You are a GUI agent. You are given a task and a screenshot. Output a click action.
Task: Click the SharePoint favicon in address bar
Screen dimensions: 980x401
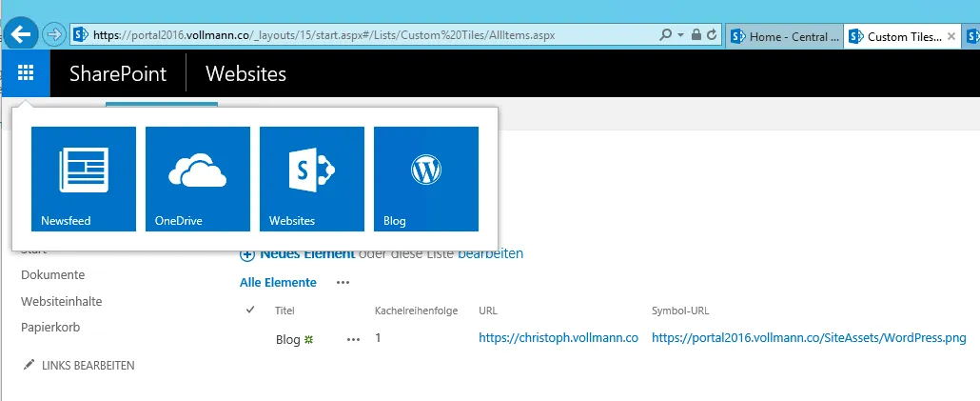[81, 35]
